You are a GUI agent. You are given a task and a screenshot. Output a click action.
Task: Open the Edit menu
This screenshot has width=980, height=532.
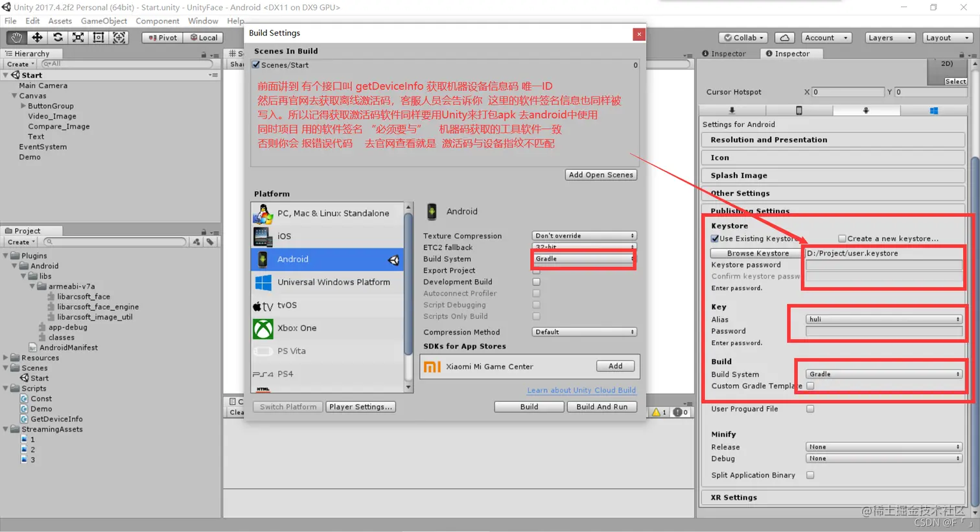point(32,21)
